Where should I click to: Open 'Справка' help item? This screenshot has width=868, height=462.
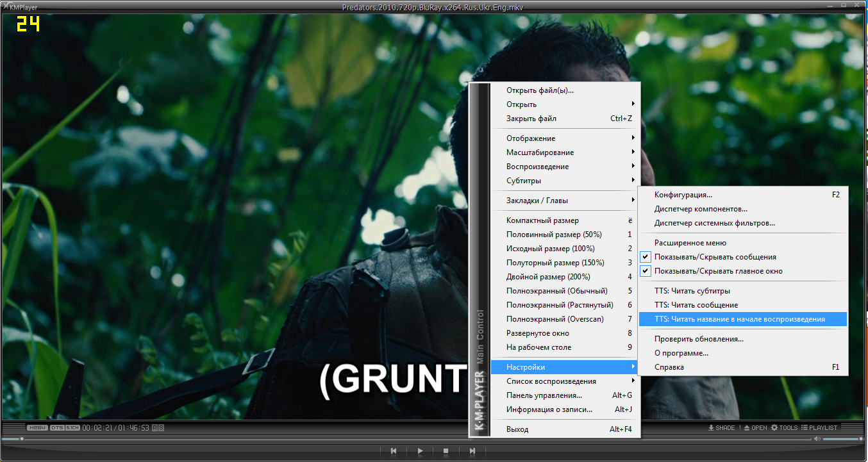(743, 367)
